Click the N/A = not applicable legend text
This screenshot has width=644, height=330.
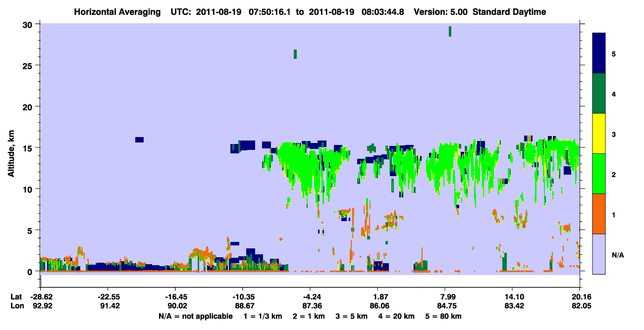coord(195,316)
